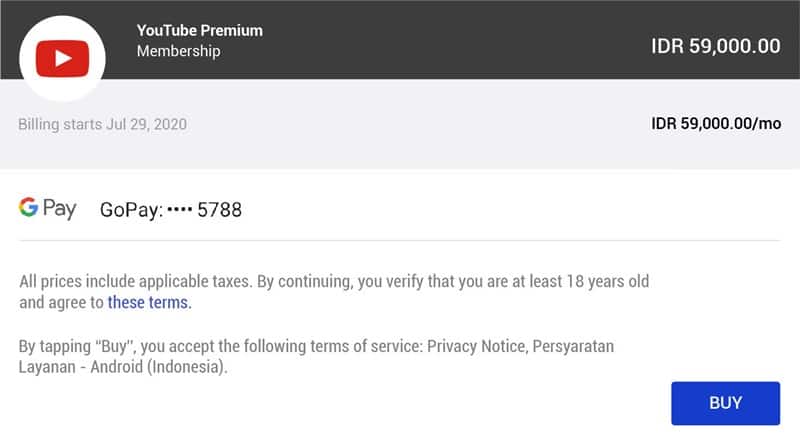
Task: Click the IDR 59,000.00/mo monthly price
Action: [x=715, y=125]
